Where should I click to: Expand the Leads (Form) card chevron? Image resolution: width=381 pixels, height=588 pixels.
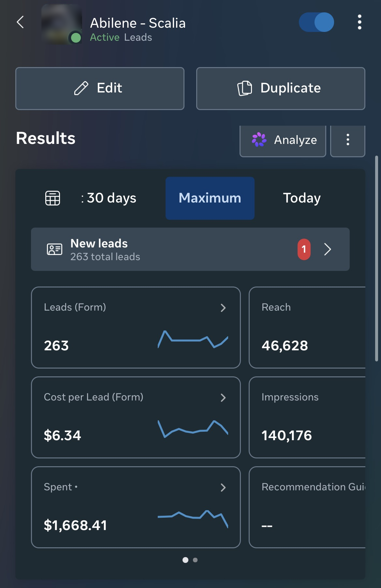click(223, 308)
